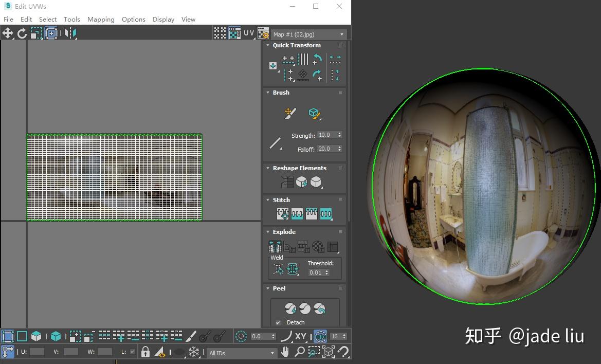The height and width of the screenshot is (364, 601).
Task: Click the Stitch Custom icon
Action: tap(326, 214)
